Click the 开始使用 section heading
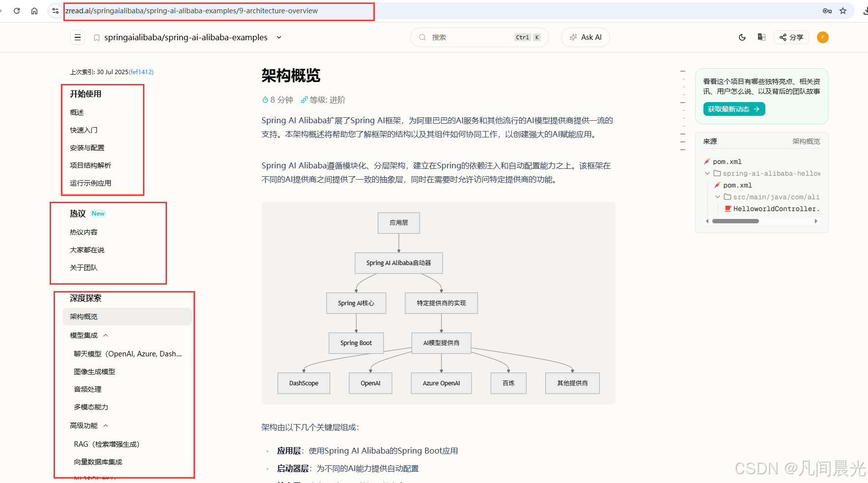 point(85,94)
